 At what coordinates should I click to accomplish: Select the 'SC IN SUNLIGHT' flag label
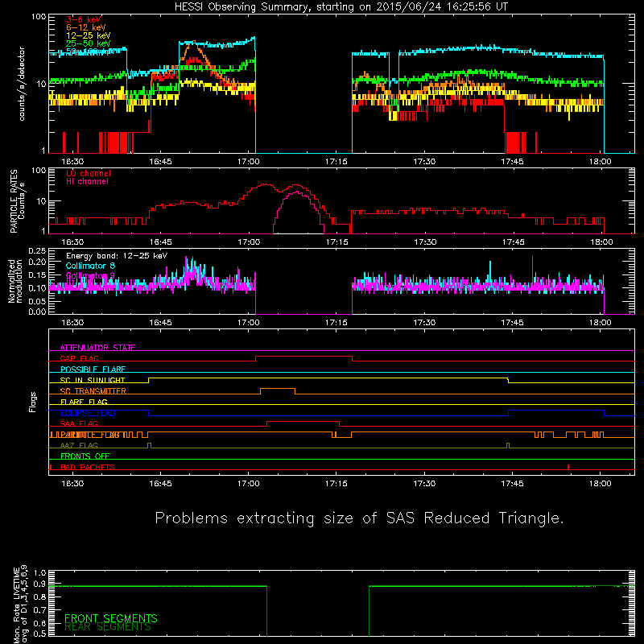click(93, 380)
